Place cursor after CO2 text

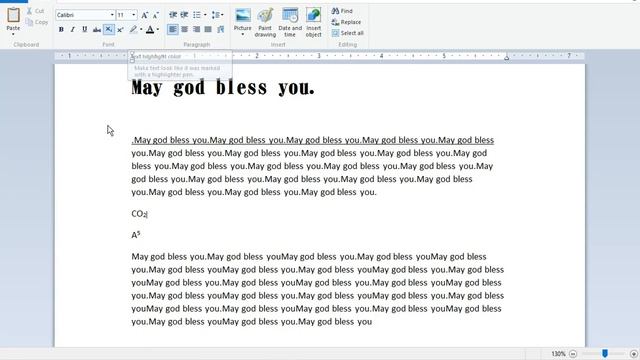(x=147, y=214)
